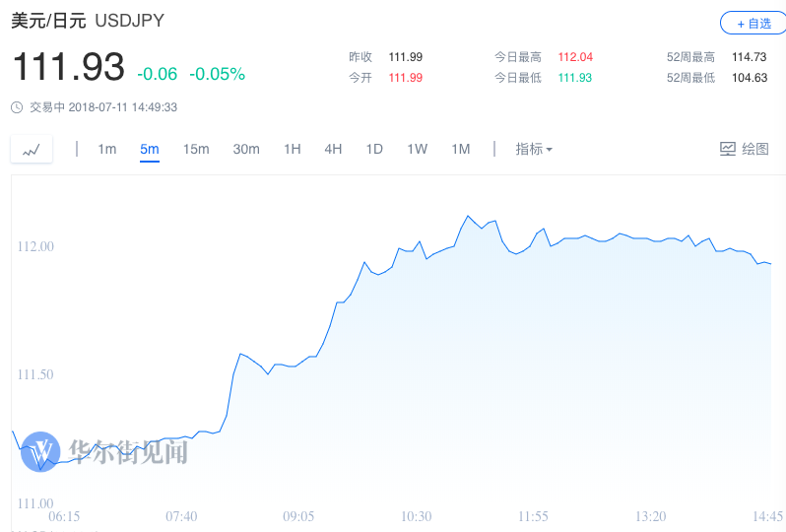786x532 pixels.
Task: Switch chart to 15m interval
Action: point(196,149)
